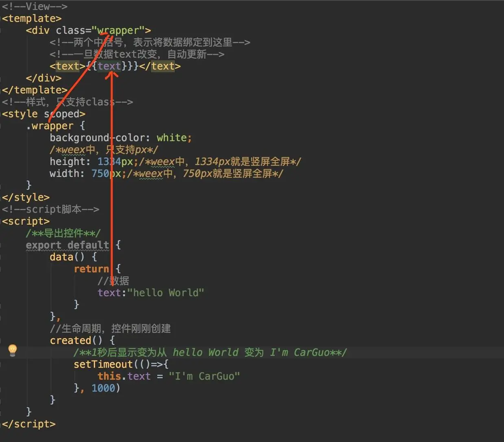Click the closing "</div>" tag
The width and height of the screenshot is (504, 442).
point(43,78)
